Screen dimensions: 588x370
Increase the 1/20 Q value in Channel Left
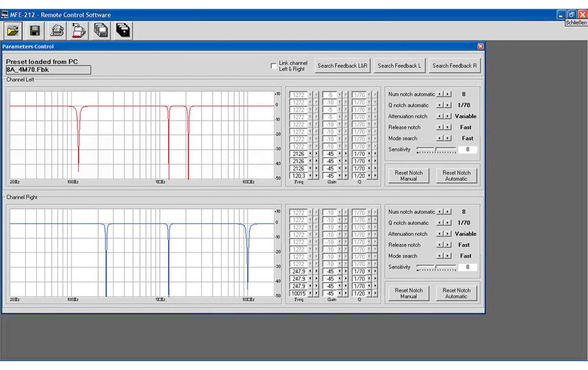pos(375,176)
